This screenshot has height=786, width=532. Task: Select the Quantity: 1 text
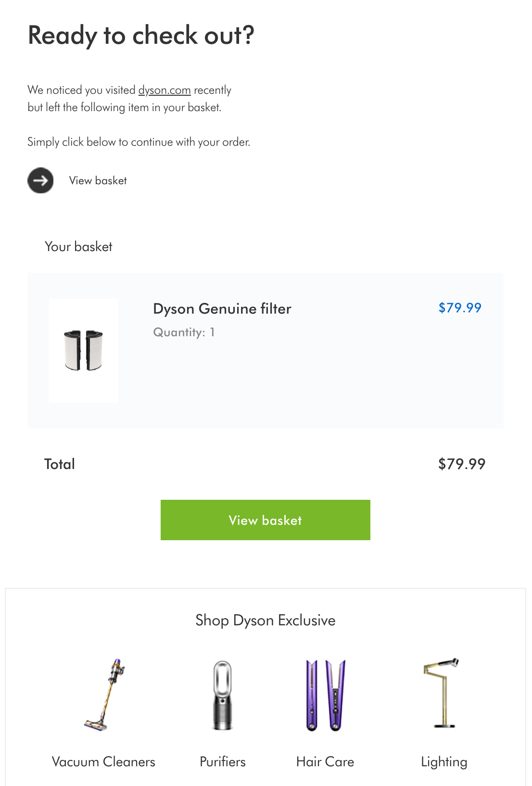coord(184,332)
